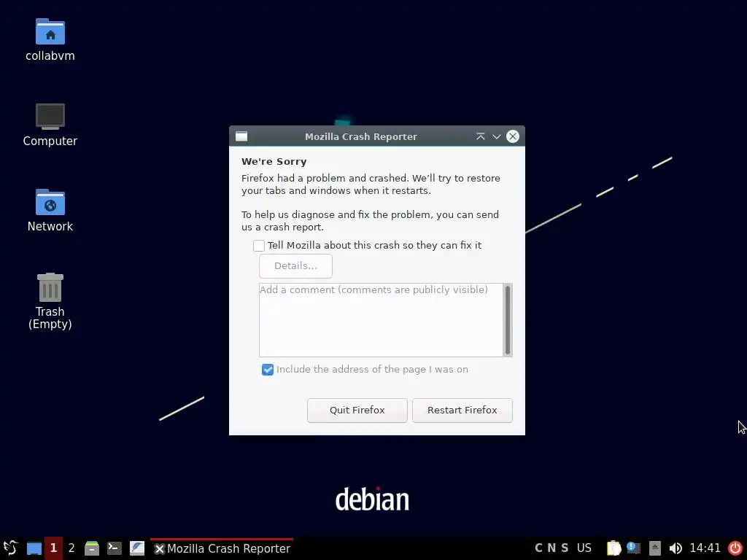Open the removable media eject tray icon
The image size is (747, 560).
(654, 548)
